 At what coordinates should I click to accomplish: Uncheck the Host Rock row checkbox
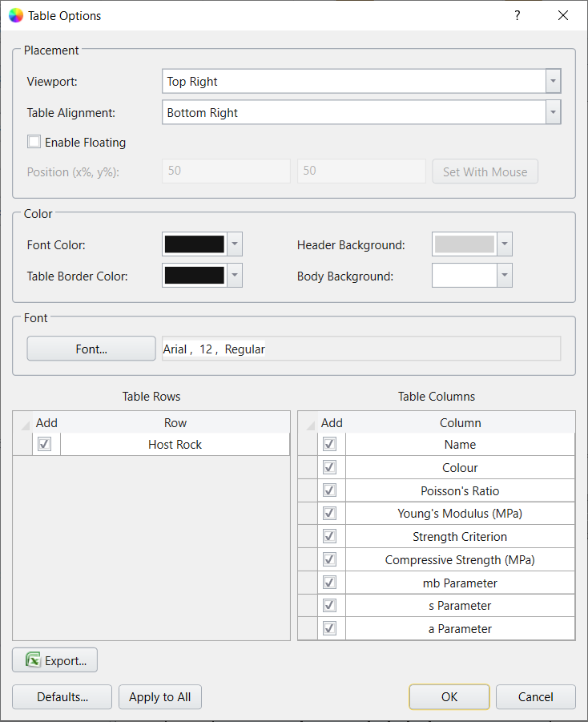coord(45,443)
